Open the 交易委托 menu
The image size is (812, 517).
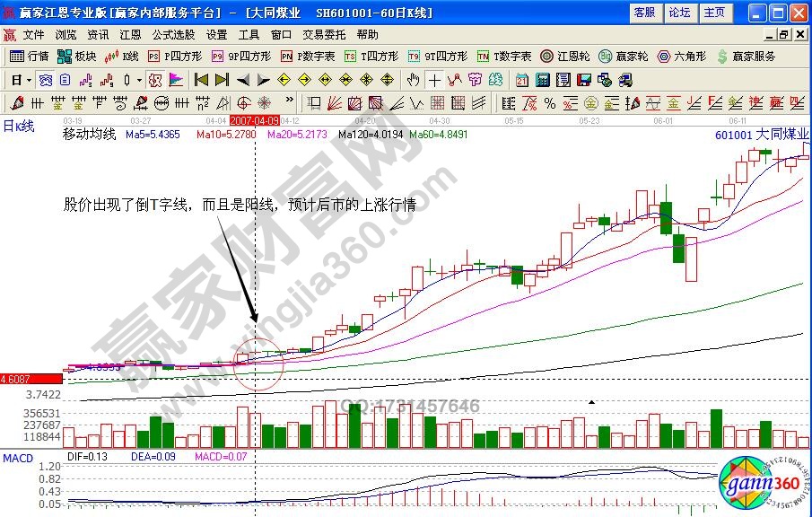tap(324, 35)
